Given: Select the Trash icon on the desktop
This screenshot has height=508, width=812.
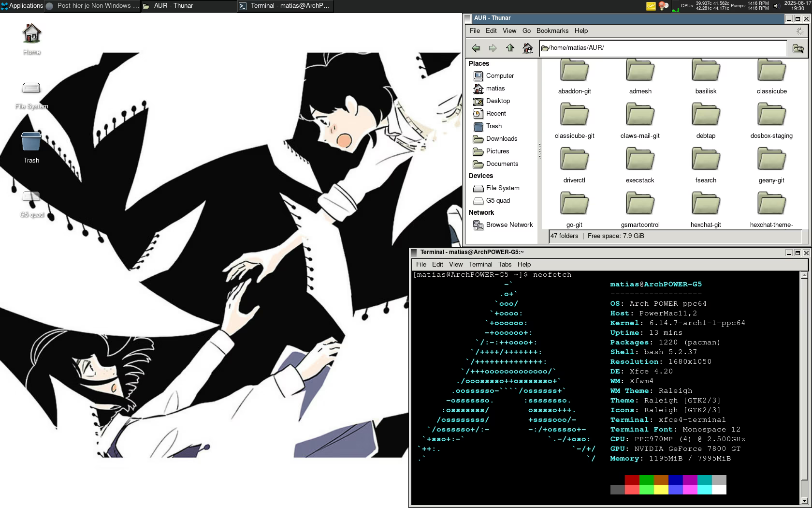Looking at the screenshot, I should coord(31,148).
